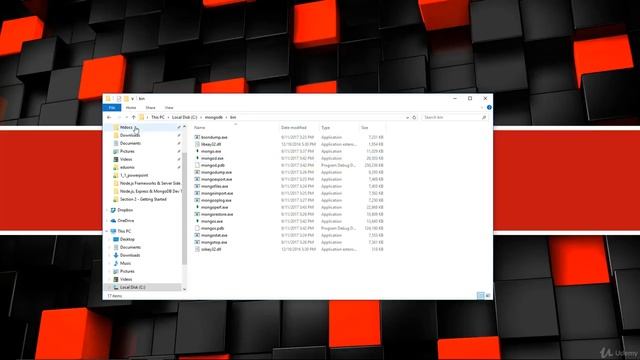Open the View ribbon tab

[169, 107]
